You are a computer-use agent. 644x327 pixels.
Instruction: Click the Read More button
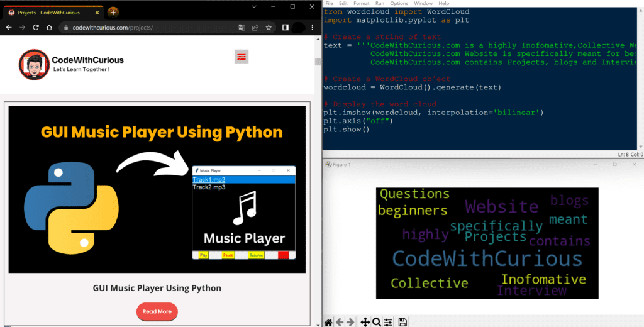(157, 311)
